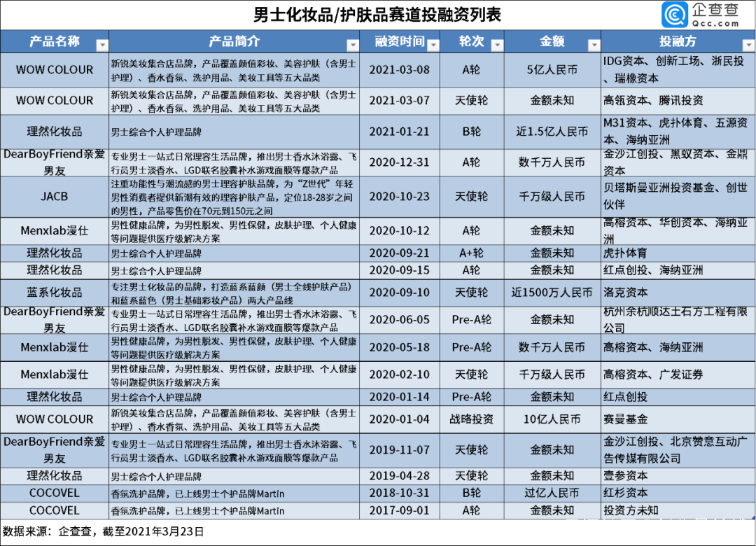The image size is (756, 546).
Task: Select the date cell 2020-10-12
Action: point(400,231)
